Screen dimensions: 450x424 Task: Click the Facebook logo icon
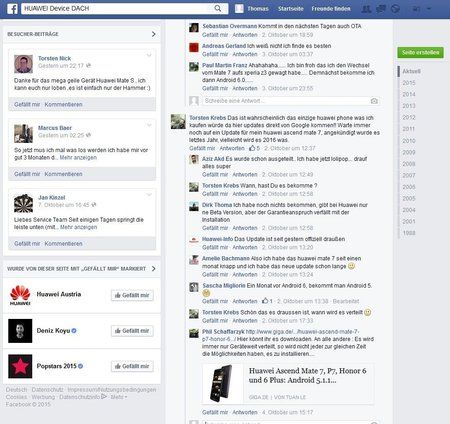tap(12, 9)
